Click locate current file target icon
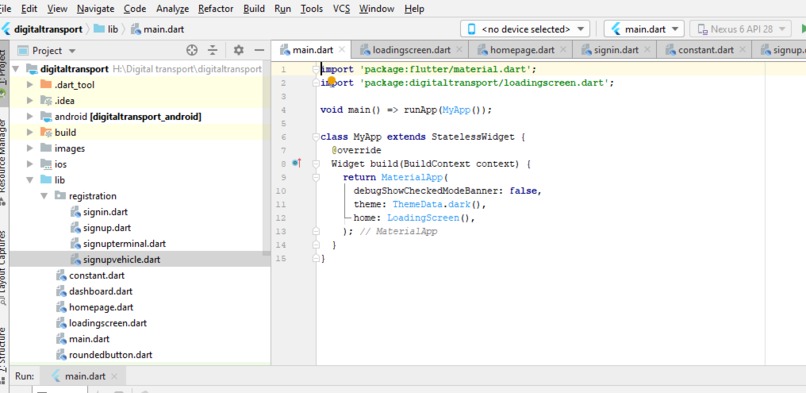Viewport: 806px width, 393px height. tap(192, 50)
